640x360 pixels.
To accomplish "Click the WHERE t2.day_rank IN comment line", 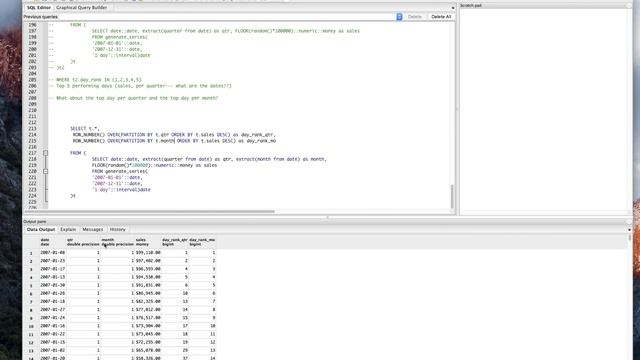I will [x=95, y=80].
